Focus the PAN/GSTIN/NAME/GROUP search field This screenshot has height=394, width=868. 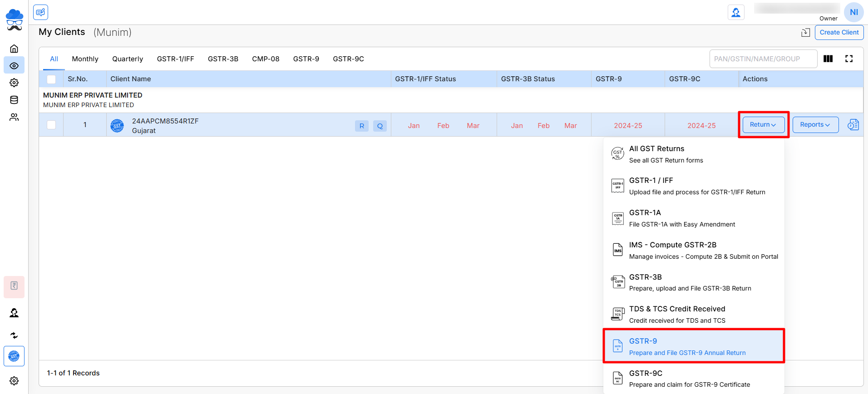coord(763,59)
